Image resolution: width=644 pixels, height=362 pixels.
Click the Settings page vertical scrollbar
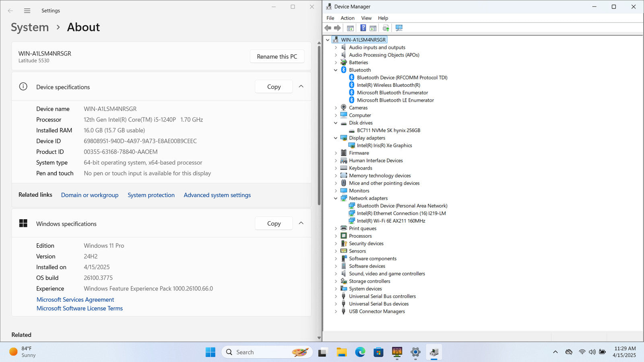pyautogui.click(x=319, y=126)
